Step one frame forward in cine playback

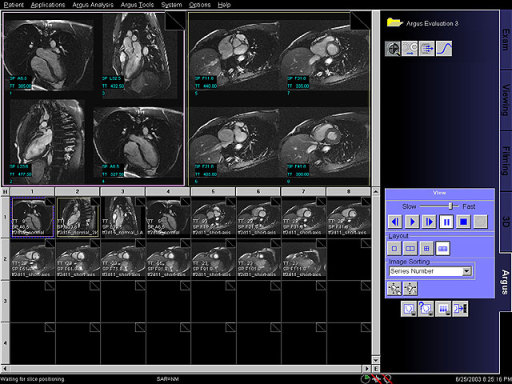(429, 222)
